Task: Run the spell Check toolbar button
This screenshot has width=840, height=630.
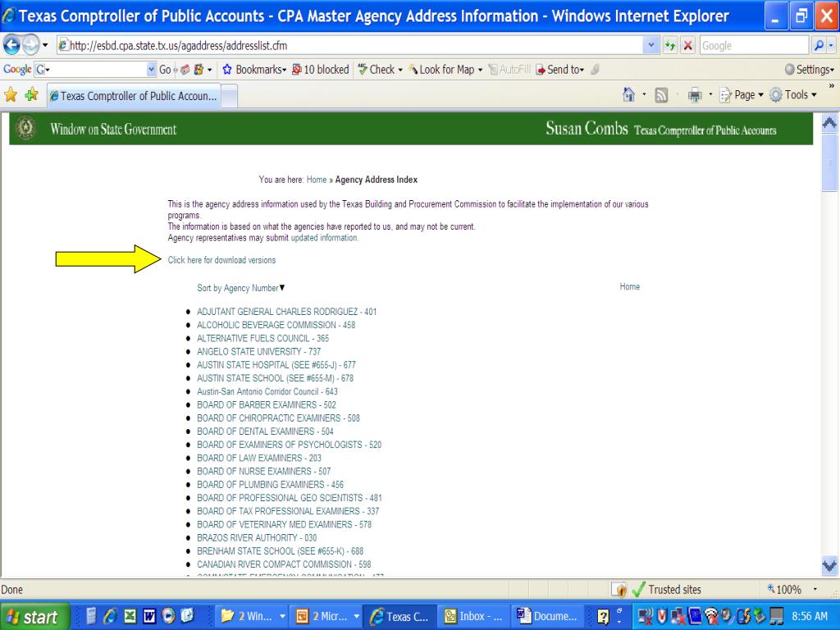Action: pos(380,69)
